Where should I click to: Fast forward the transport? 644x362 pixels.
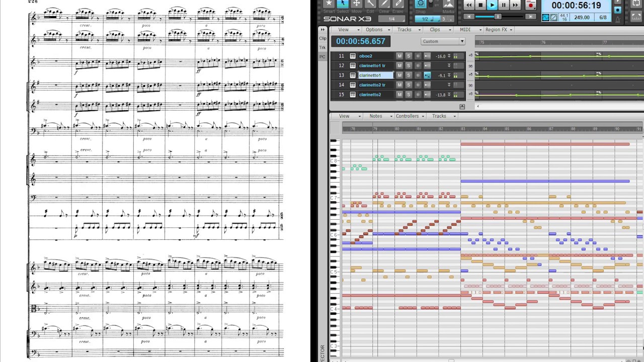(515, 5)
